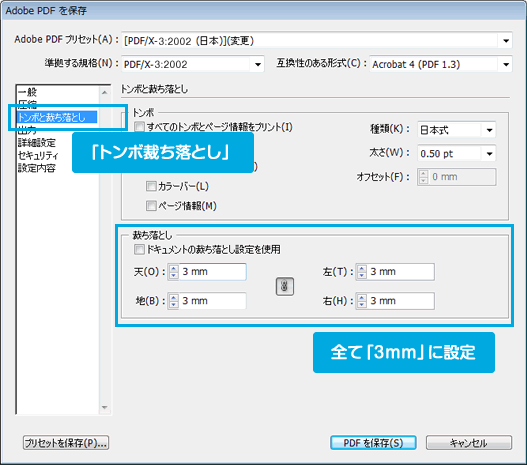Select トンボと裁ち落とし in the category list
Screen dimensions: 527x465
point(57,117)
